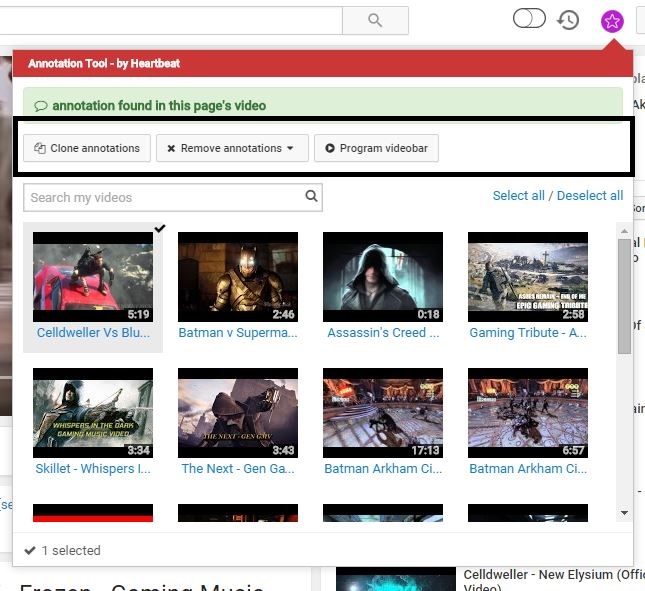This screenshot has height=591, width=645.
Task: Click Clone annotations button
Action: (87, 148)
